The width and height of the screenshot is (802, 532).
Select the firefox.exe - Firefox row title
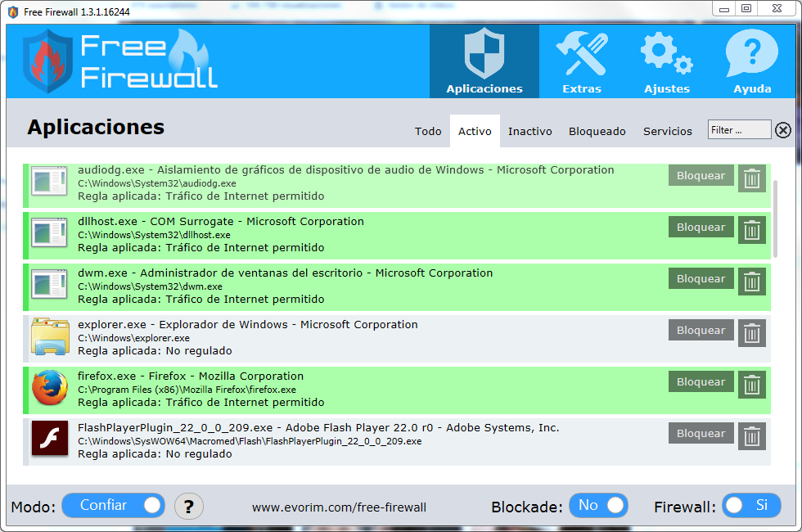pyautogui.click(x=191, y=376)
